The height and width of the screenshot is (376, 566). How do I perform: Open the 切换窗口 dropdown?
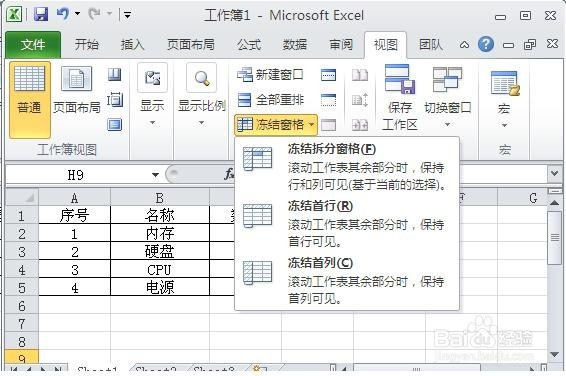pyautogui.click(x=447, y=97)
